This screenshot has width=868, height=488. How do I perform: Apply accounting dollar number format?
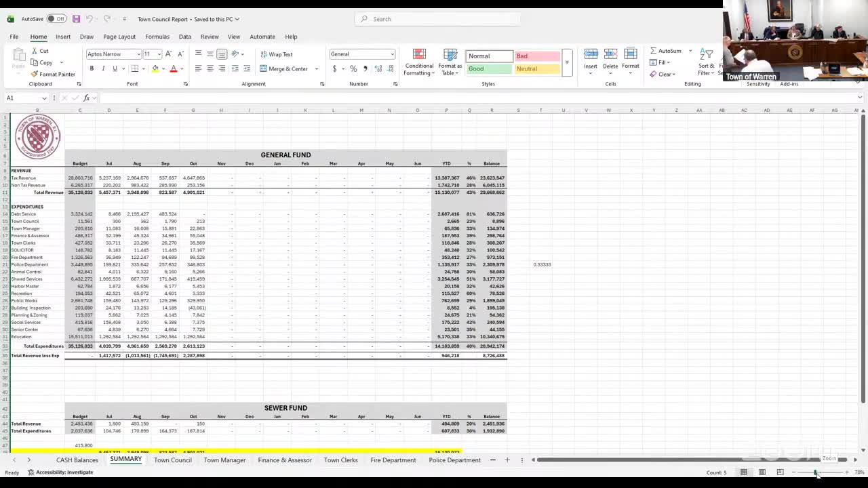334,68
